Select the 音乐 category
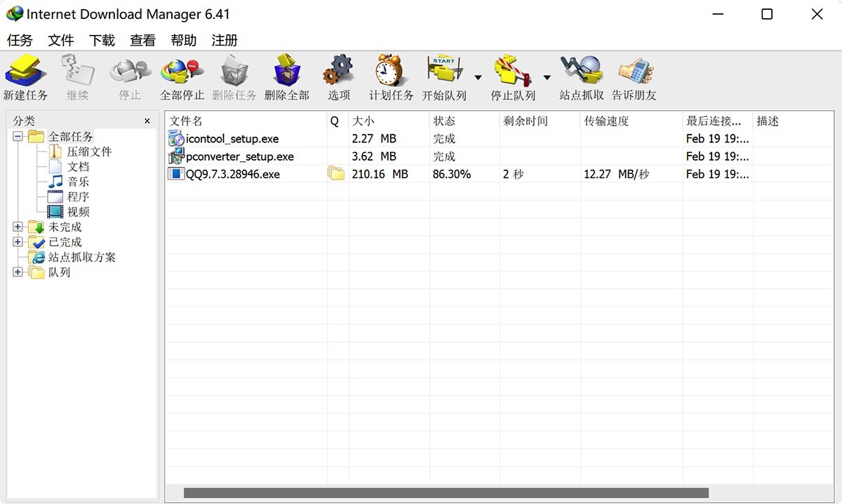The image size is (842, 504). point(78,182)
